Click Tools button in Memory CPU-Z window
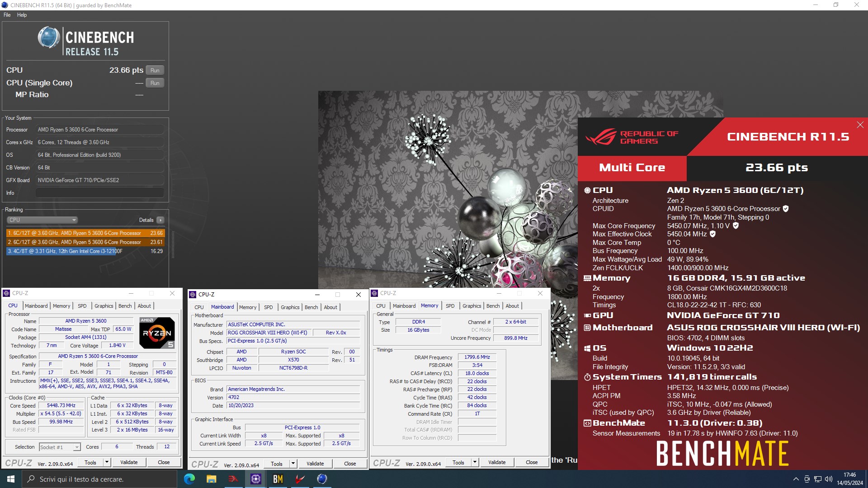 (458, 462)
